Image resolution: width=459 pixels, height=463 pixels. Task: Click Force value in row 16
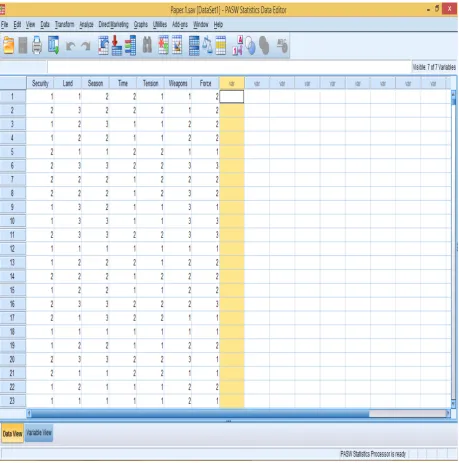click(x=206, y=304)
